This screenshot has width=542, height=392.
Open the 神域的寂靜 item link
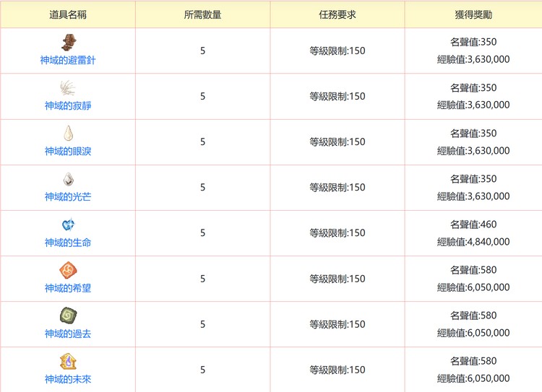(68, 106)
